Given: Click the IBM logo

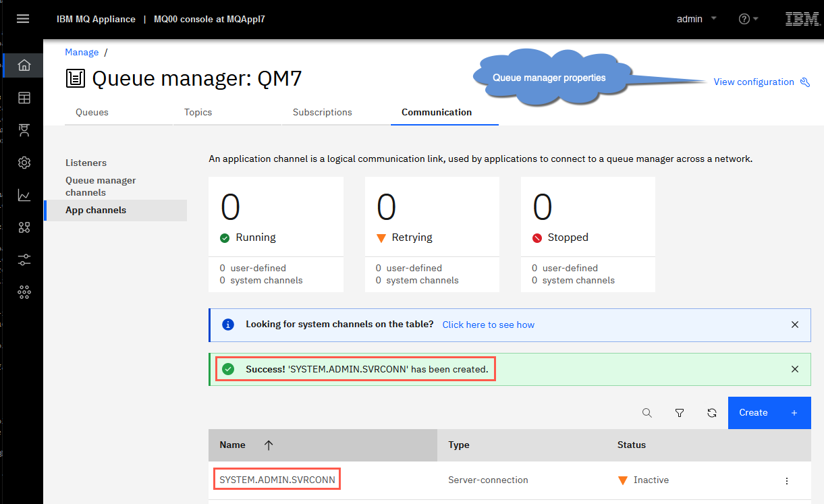Looking at the screenshot, I should tap(802, 19).
